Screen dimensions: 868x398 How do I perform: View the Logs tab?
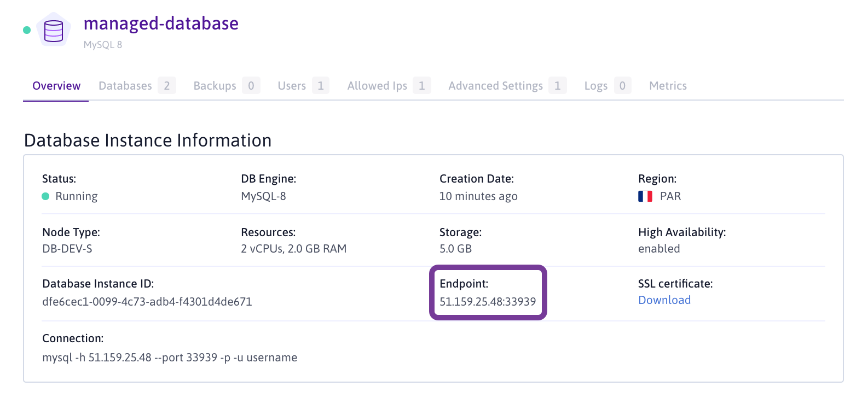pyautogui.click(x=595, y=86)
